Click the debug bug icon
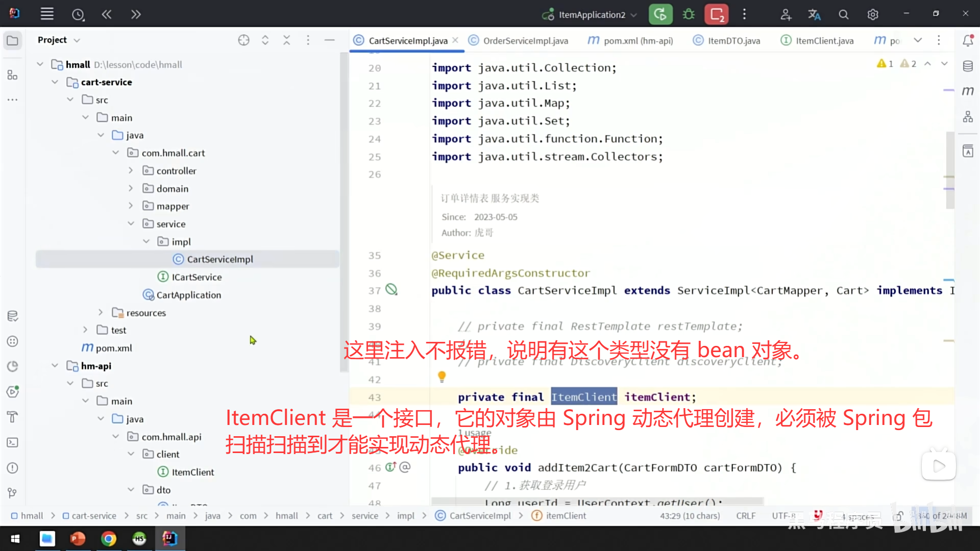980x551 pixels. [x=689, y=14]
